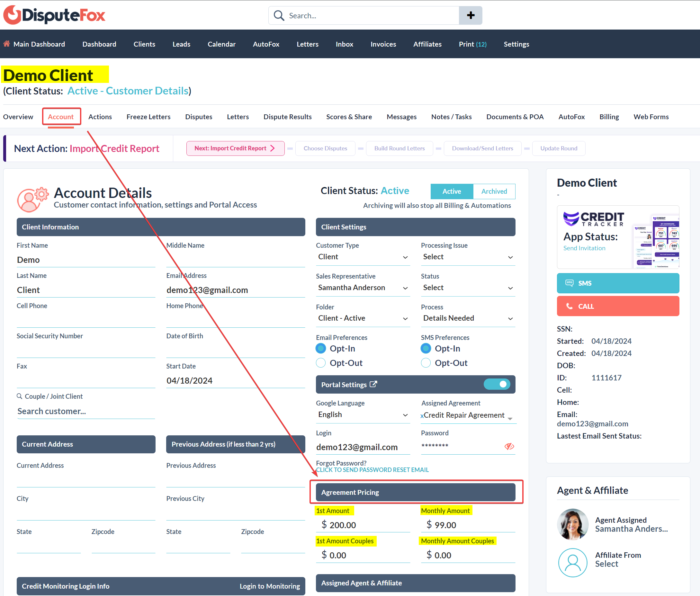Open the Customer Type dropdown
This screenshot has width=700, height=596.
point(405,257)
